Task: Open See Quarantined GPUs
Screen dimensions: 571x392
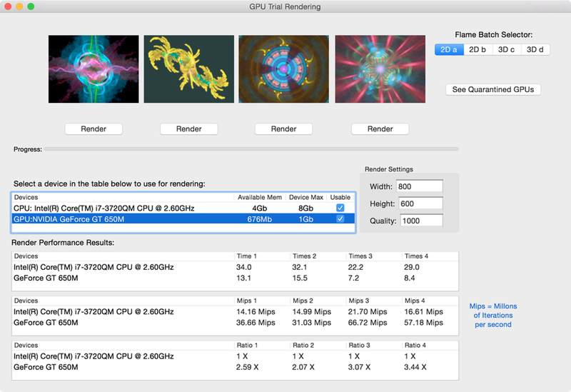Action: tap(493, 89)
